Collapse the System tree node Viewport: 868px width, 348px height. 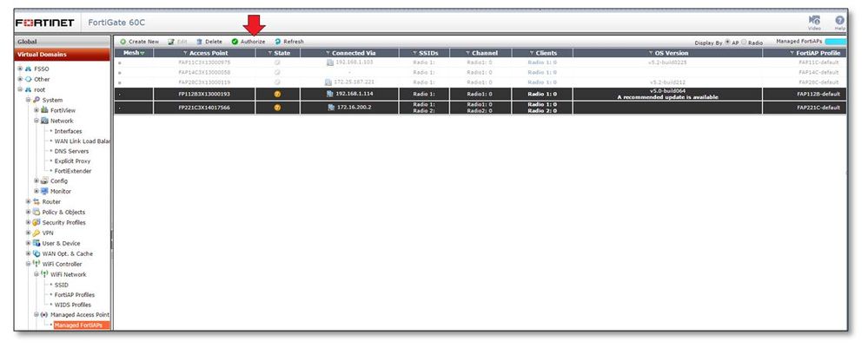pyautogui.click(x=28, y=100)
